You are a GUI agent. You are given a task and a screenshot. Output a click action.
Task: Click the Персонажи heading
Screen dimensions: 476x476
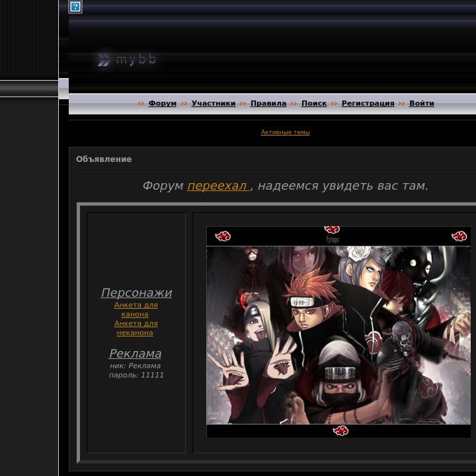pos(136,293)
